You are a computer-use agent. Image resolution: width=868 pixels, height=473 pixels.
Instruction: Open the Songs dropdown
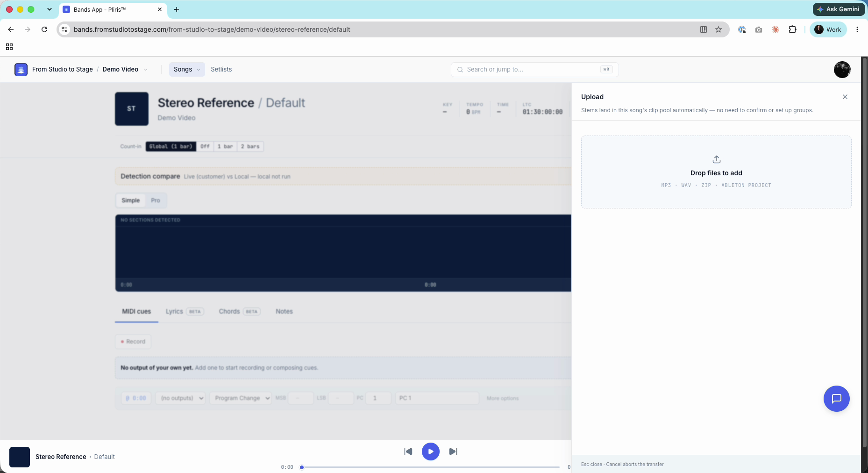tap(187, 69)
